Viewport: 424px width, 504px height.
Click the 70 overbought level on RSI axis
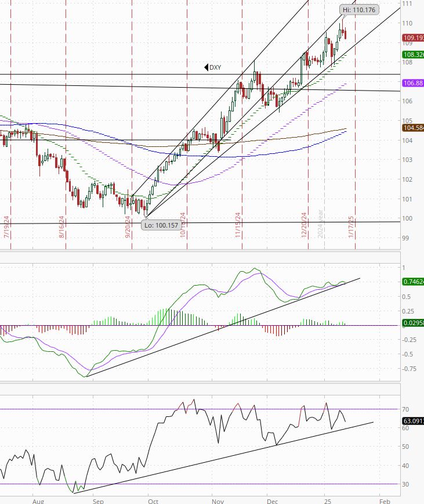tap(405, 409)
